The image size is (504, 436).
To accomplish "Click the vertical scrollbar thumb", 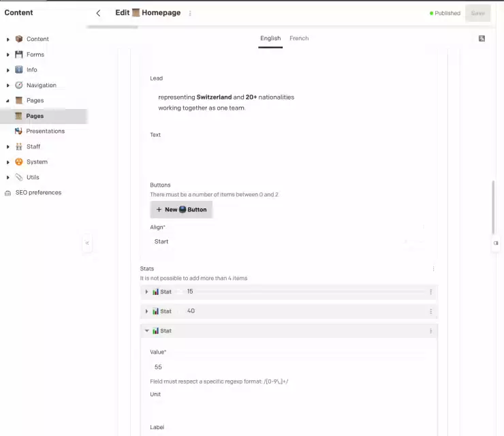I will (493, 208).
